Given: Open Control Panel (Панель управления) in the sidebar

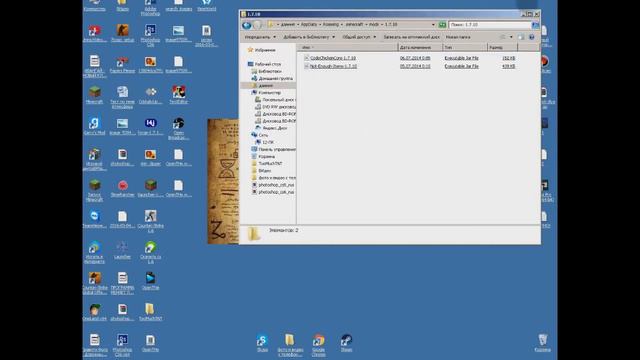Looking at the screenshot, I should (x=273, y=149).
